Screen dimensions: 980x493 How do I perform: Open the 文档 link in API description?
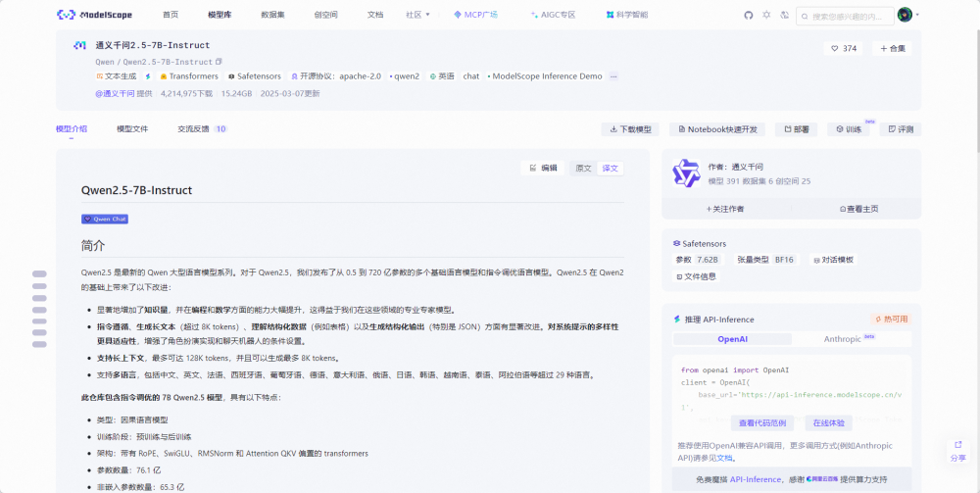pos(724,458)
